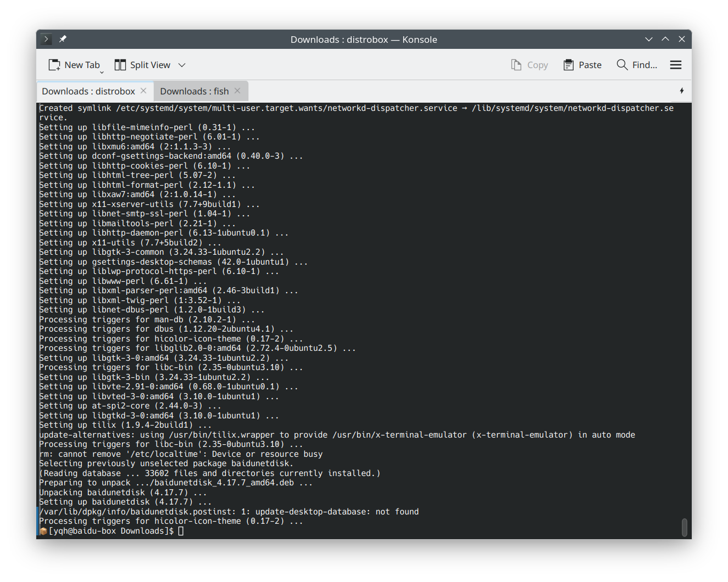Click 'Setting up gsettings-desktop-schemas' line
Viewport: 728px width, 582px height.
click(x=174, y=262)
